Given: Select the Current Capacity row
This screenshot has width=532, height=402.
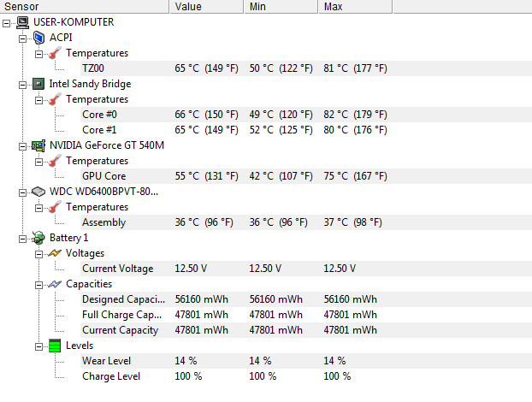Looking at the screenshot, I should [306, 330].
